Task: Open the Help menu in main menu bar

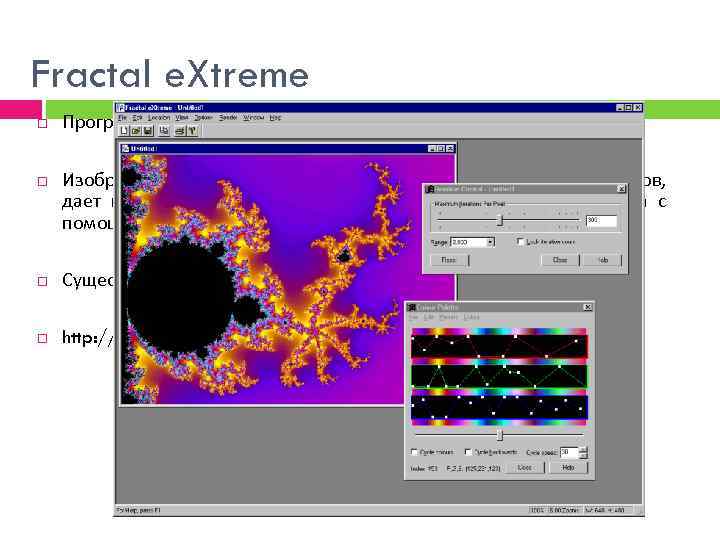Action: (275, 118)
